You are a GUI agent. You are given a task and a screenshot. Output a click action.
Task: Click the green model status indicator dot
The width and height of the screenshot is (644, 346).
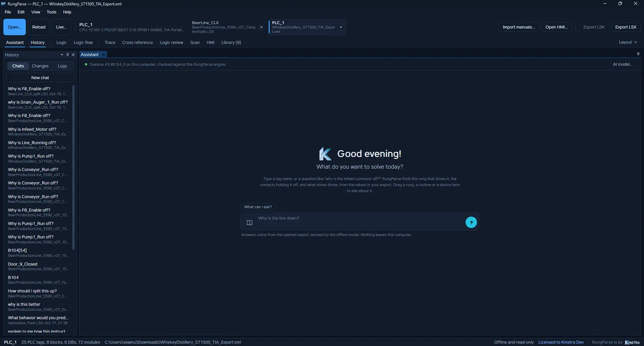click(x=86, y=64)
